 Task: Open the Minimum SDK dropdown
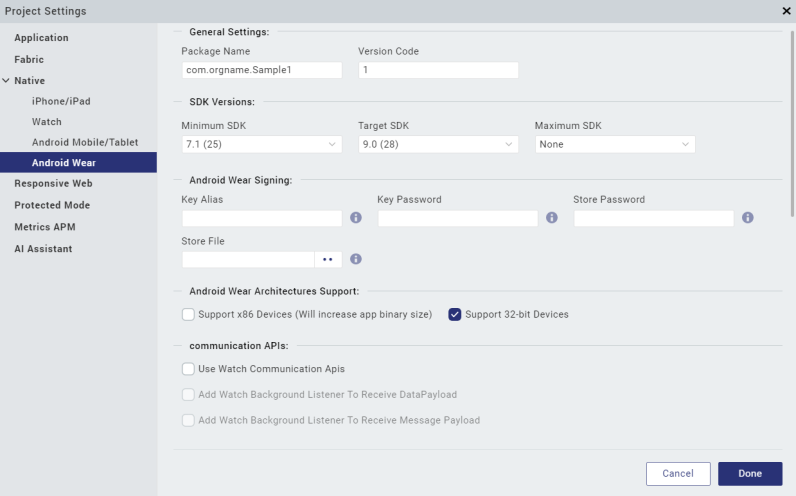point(262,144)
